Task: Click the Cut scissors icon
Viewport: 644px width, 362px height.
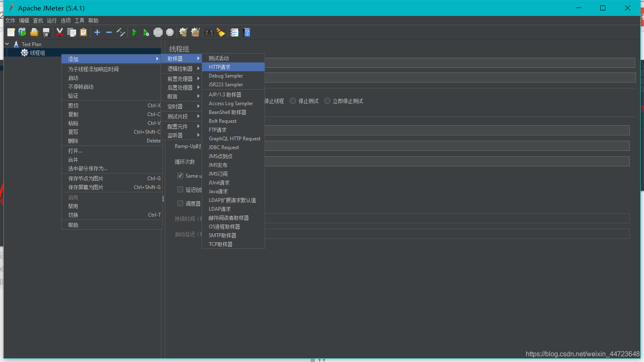Action: [x=60, y=32]
